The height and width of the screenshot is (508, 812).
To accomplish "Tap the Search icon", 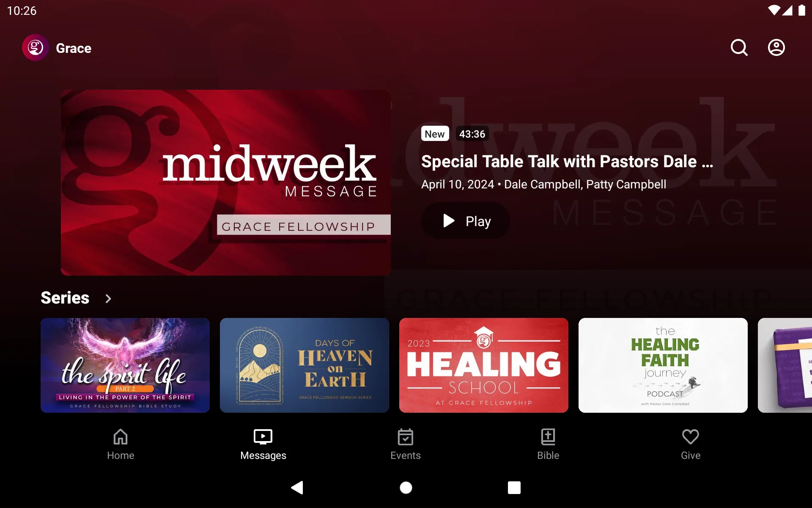I will [739, 47].
